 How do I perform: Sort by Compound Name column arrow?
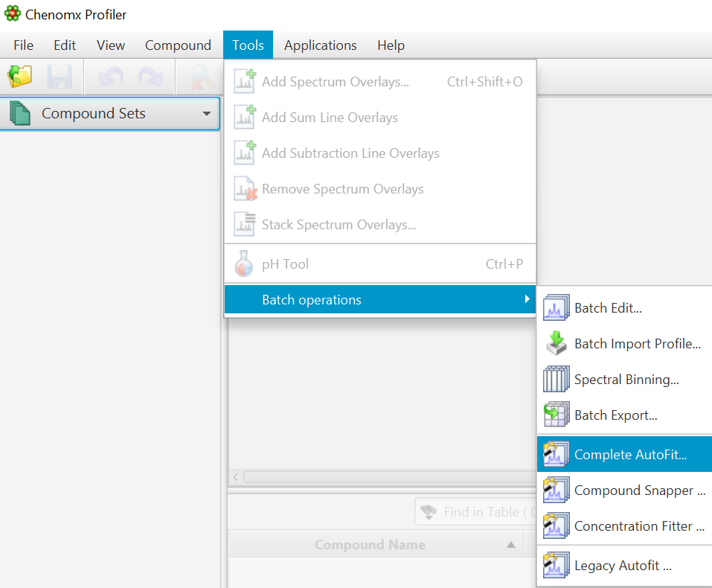pos(510,545)
